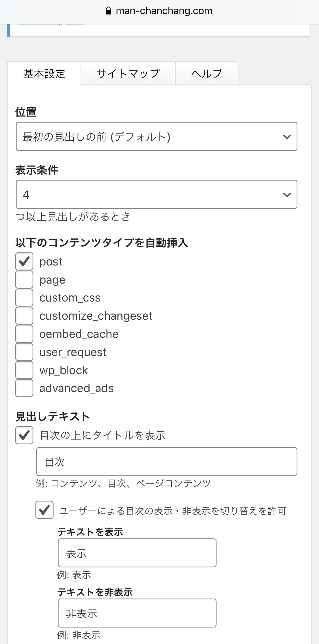Switch to the サイトマップ tab
Viewport: 319px width, 644px height.
coord(128,74)
